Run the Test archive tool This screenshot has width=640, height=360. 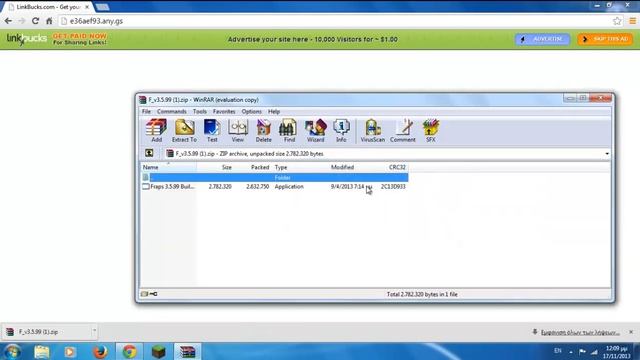(212, 131)
